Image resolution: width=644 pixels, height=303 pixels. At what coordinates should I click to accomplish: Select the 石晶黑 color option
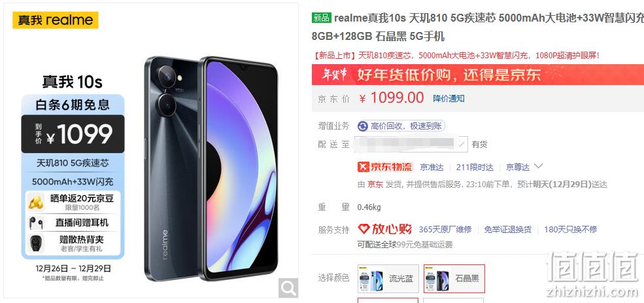click(454, 278)
